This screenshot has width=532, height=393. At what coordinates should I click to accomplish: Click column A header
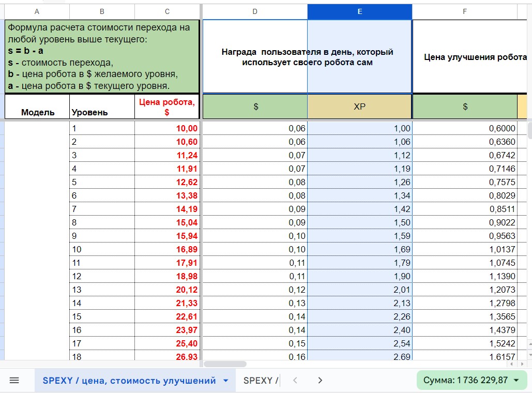click(x=36, y=11)
